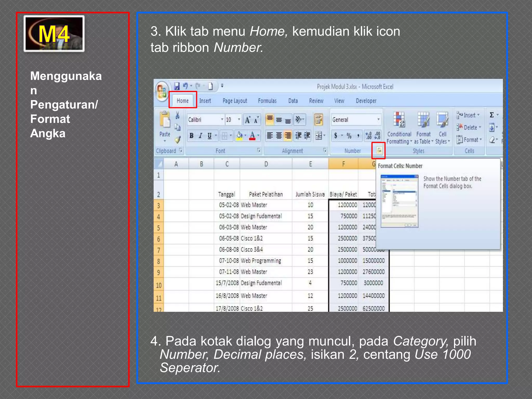Select column F header
Image resolution: width=532 pixels, height=399 pixels.
[343, 164]
